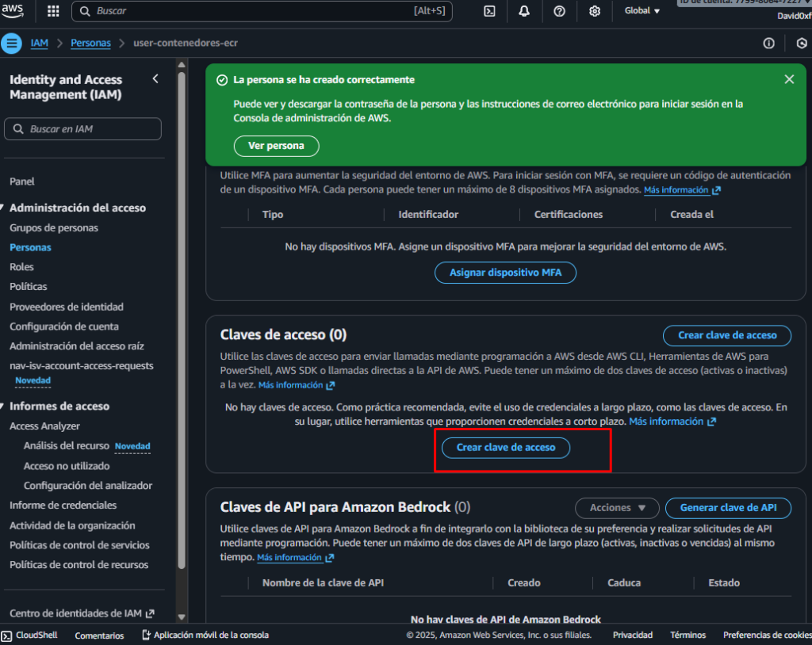Open the help question mark icon
The width and height of the screenshot is (812, 645).
point(559,11)
